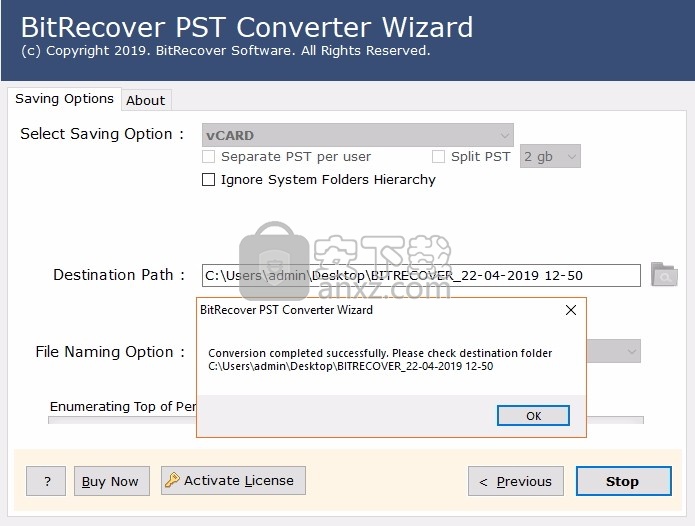Click the question mark help button
The height and width of the screenshot is (526, 695).
click(x=46, y=481)
